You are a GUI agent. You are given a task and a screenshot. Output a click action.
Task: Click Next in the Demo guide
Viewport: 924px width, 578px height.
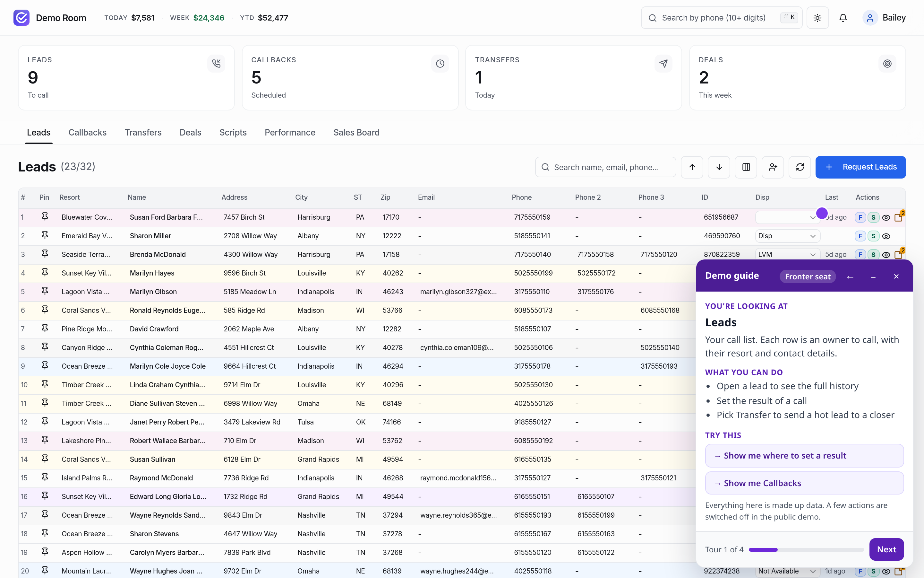point(886,549)
